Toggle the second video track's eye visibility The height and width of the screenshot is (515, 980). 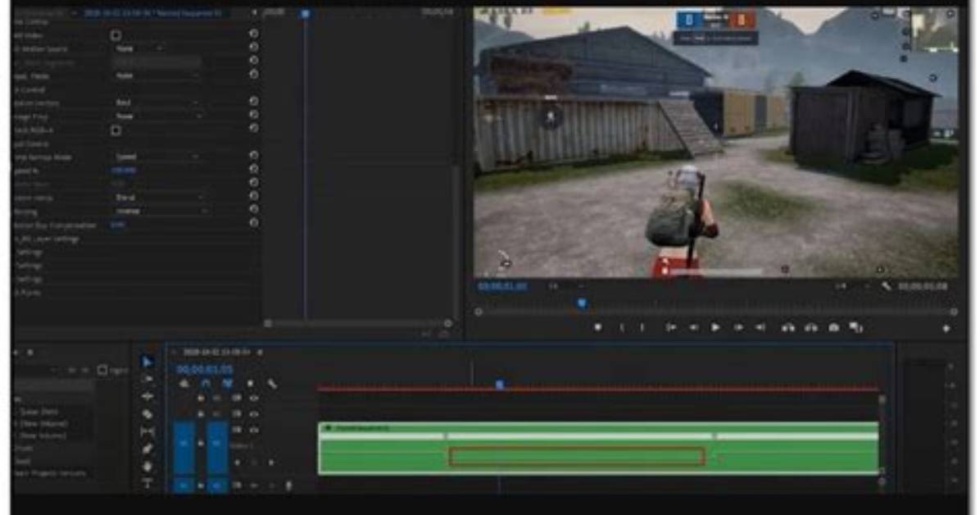click(x=254, y=413)
